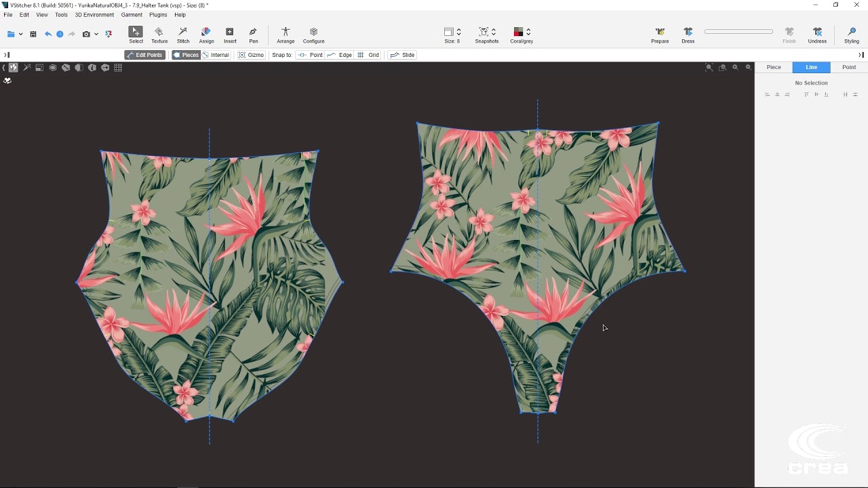Click the camera snapshot icon
The height and width of the screenshot is (488, 868).
click(x=86, y=34)
